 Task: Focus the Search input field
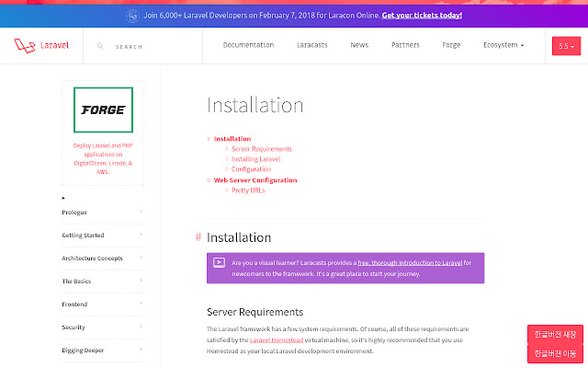(x=147, y=45)
